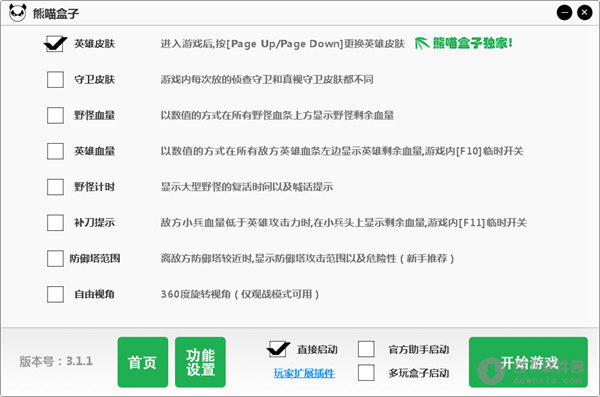Click the 补刀提示 description mentioning F11
The image size is (600, 397).
(344, 222)
